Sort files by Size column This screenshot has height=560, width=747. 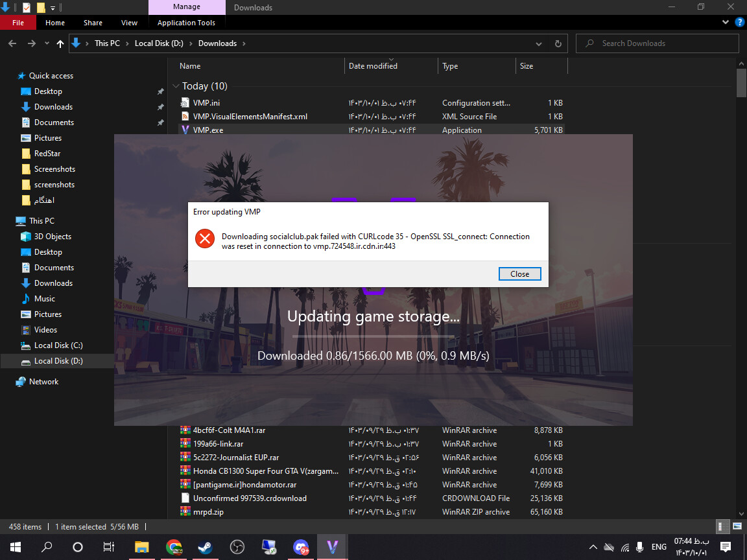pyautogui.click(x=541, y=66)
